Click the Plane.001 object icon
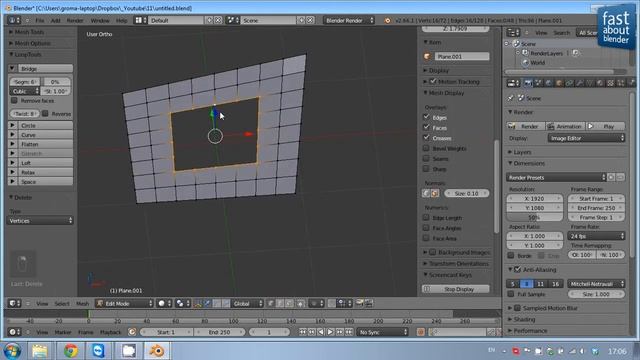640x360 pixels. tap(427, 56)
